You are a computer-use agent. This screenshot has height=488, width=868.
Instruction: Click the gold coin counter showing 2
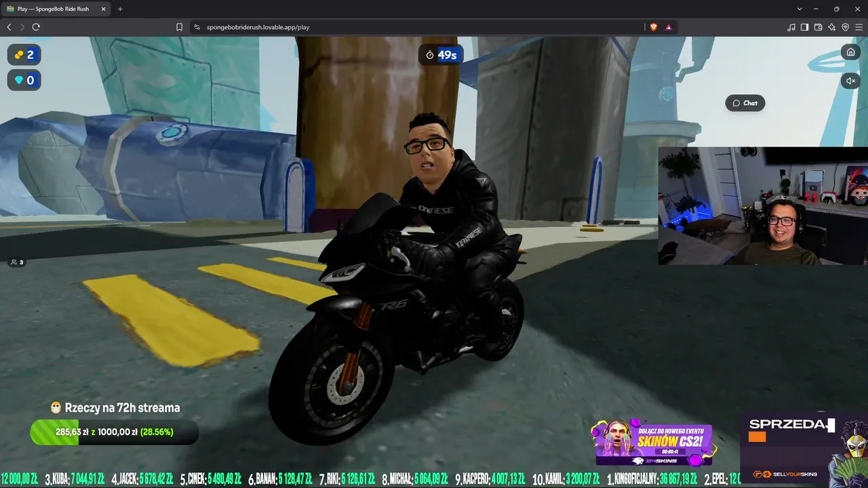tap(24, 55)
